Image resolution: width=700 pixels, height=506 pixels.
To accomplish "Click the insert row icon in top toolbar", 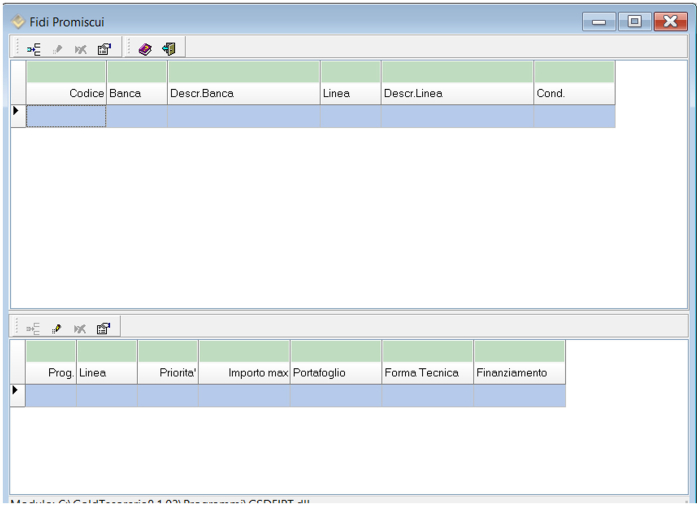I will point(34,48).
